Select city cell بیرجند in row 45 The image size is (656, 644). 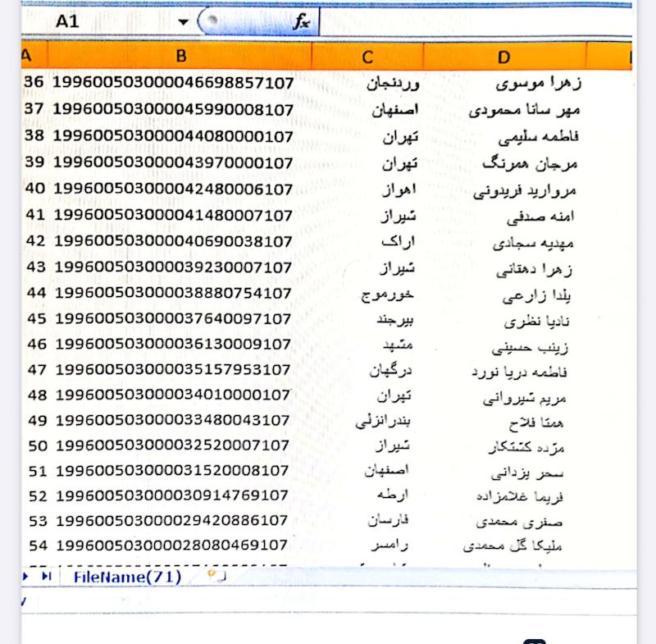click(x=394, y=320)
